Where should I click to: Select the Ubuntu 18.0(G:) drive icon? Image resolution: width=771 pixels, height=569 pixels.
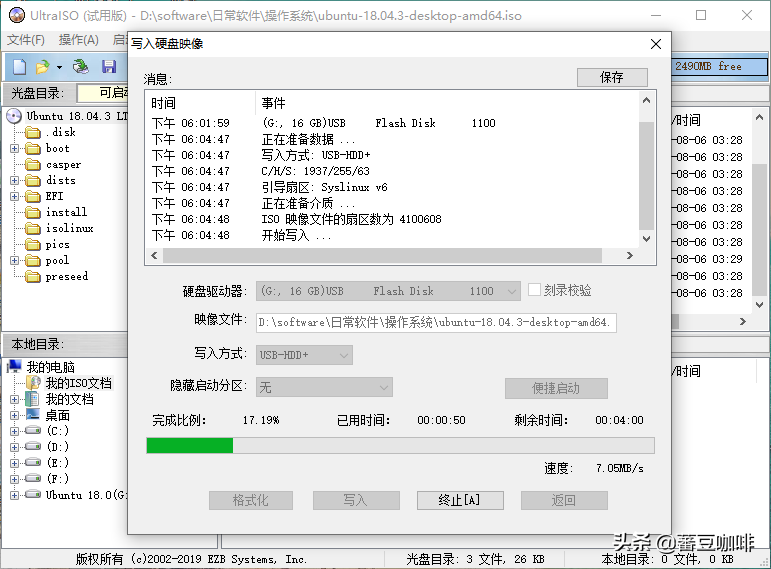[33, 494]
